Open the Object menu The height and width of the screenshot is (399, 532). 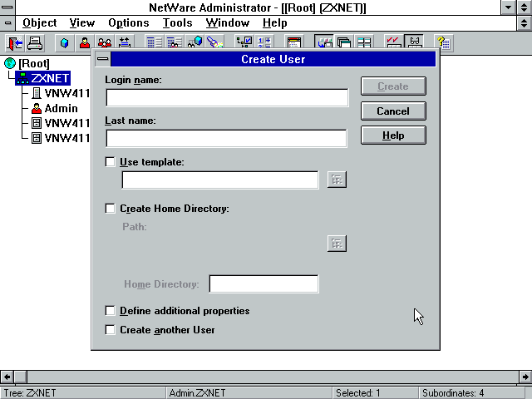pyautogui.click(x=39, y=22)
